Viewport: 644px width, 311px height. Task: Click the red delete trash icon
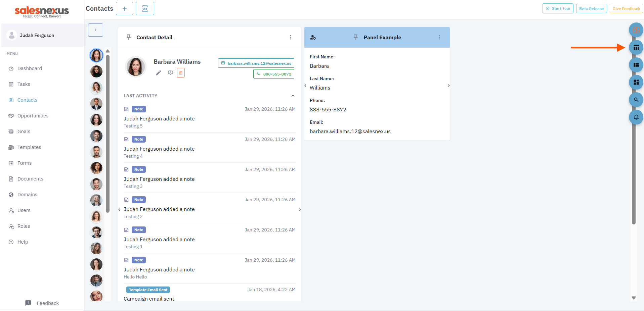coord(181,73)
